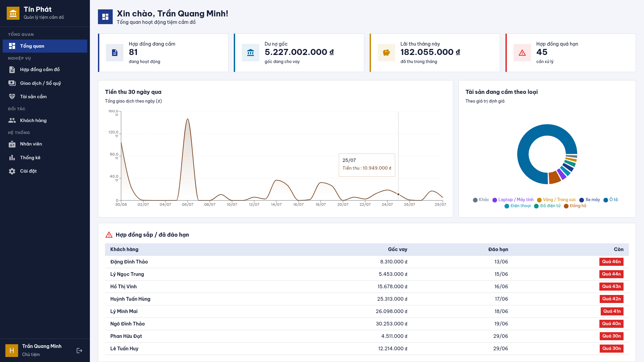Image resolution: width=644 pixels, height=362 pixels.
Task: Click the Cài đặt gear icon
Action: click(12, 171)
